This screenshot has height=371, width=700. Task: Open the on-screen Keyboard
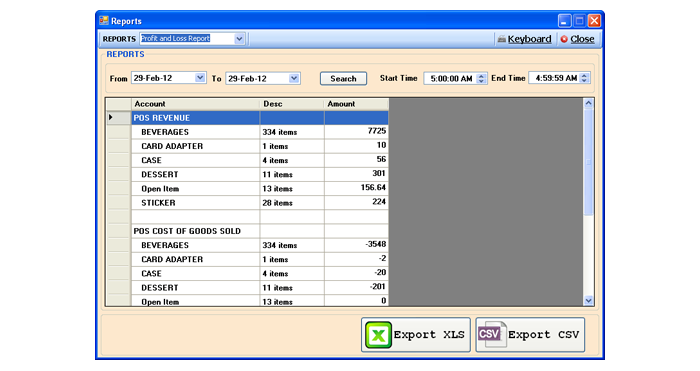click(x=524, y=39)
